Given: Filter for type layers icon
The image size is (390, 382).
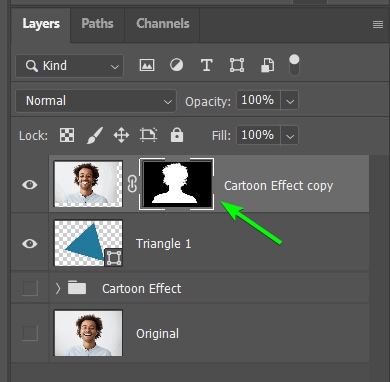Looking at the screenshot, I should click(206, 65).
